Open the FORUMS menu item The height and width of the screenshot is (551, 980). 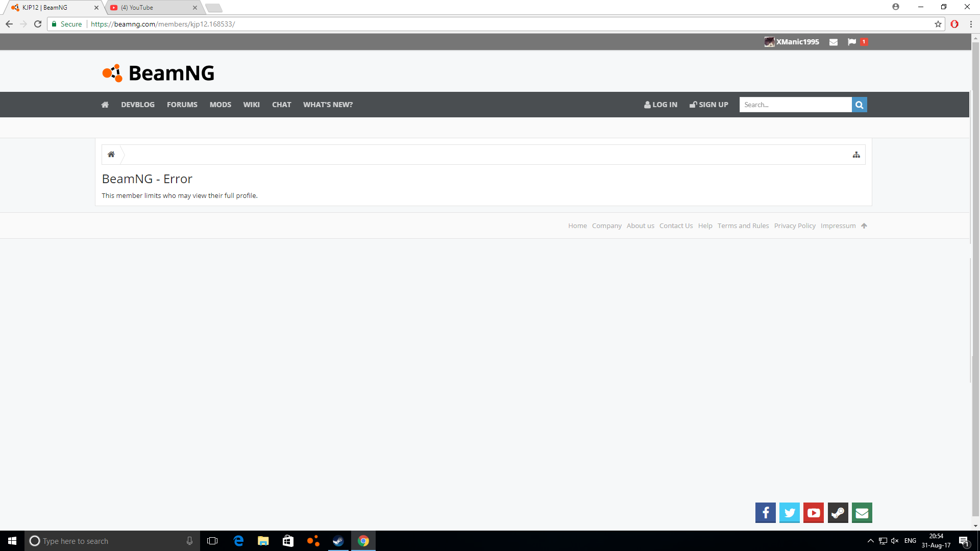click(x=182, y=105)
